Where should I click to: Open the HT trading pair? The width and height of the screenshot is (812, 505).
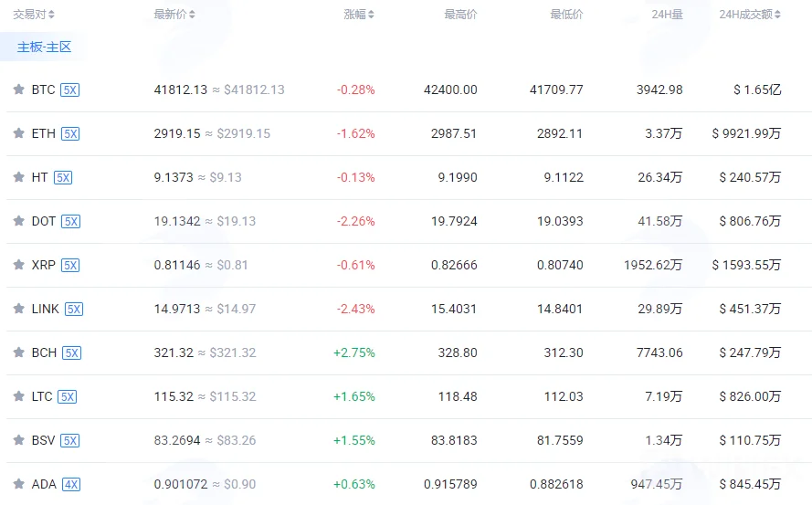(40, 177)
